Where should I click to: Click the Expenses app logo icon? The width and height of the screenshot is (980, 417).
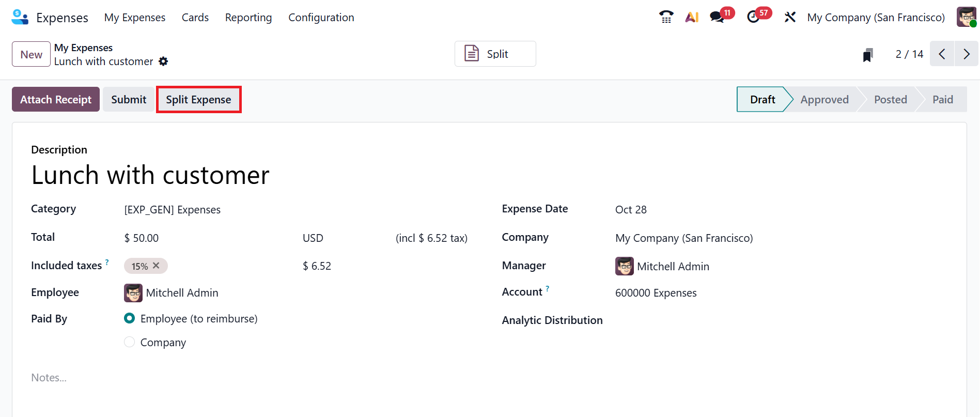point(20,17)
